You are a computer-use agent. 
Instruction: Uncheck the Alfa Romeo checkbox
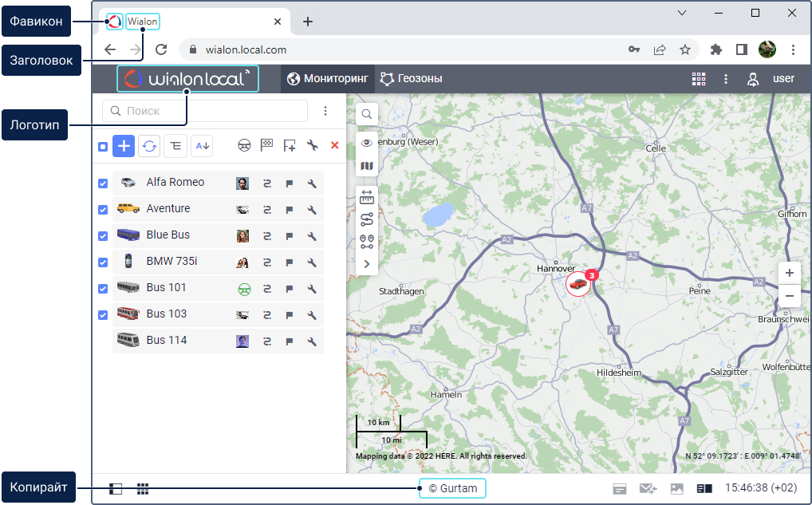point(103,183)
